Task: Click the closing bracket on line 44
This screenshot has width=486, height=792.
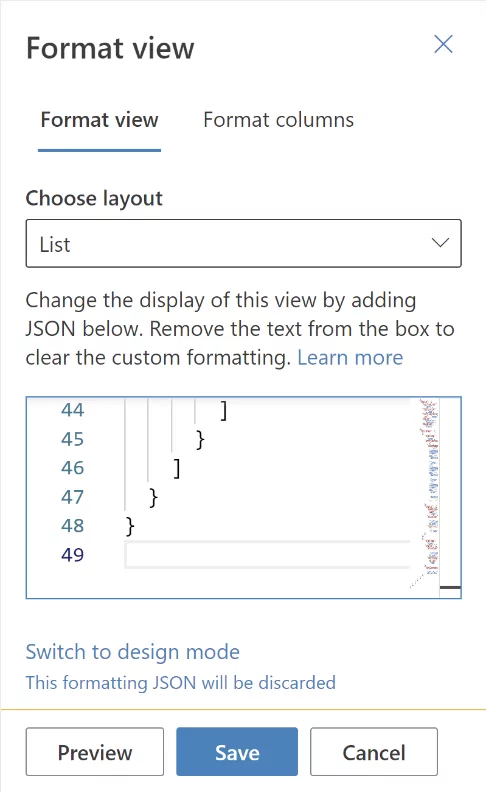Action: point(224,411)
